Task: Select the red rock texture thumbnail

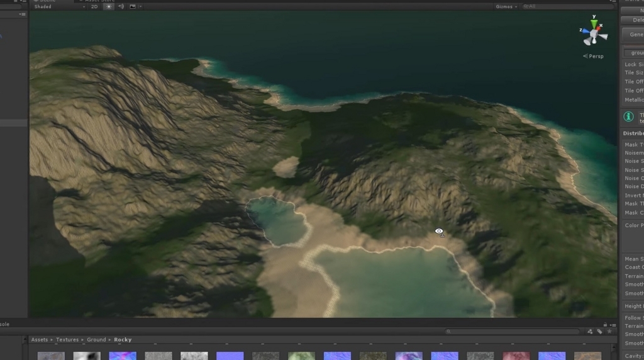Action: point(516,356)
